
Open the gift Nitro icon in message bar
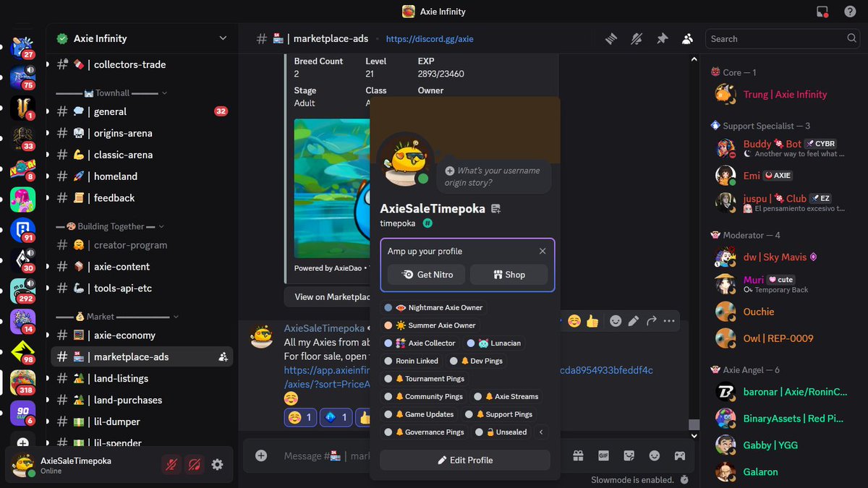point(578,456)
